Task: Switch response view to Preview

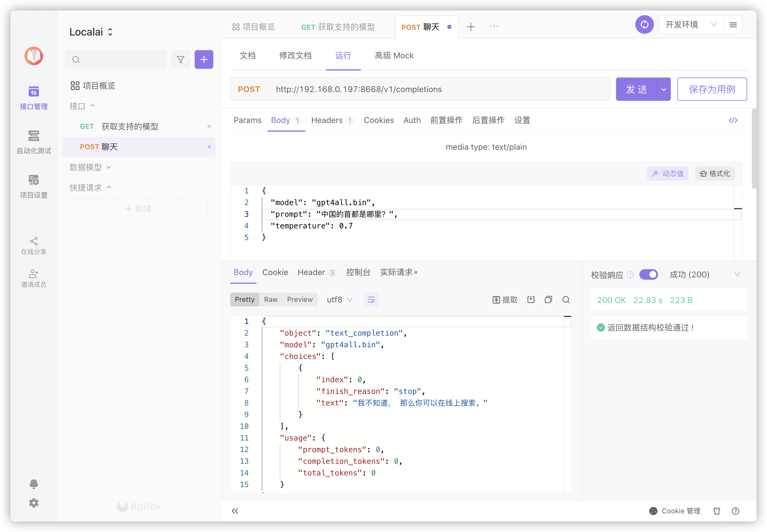Action: pyautogui.click(x=300, y=300)
